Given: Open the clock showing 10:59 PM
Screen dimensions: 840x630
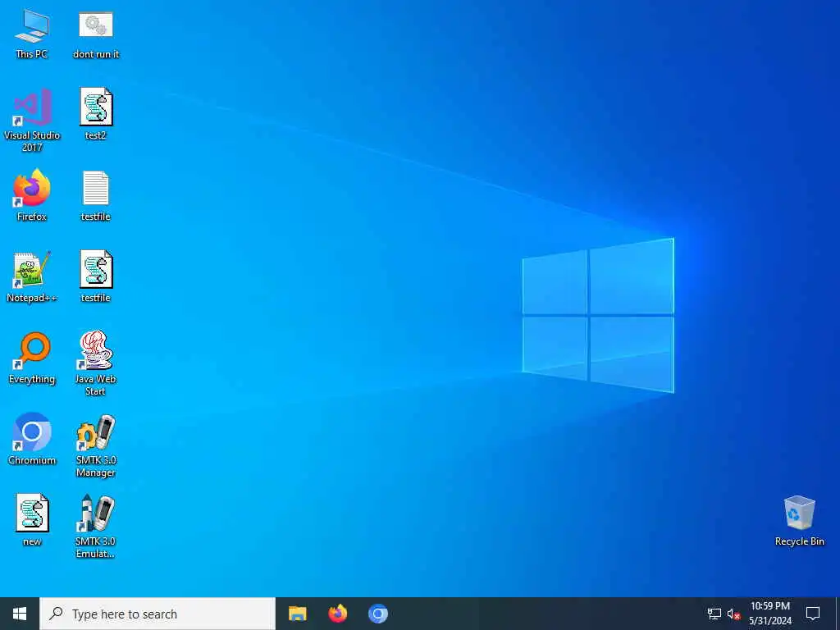Looking at the screenshot, I should click(769, 614).
